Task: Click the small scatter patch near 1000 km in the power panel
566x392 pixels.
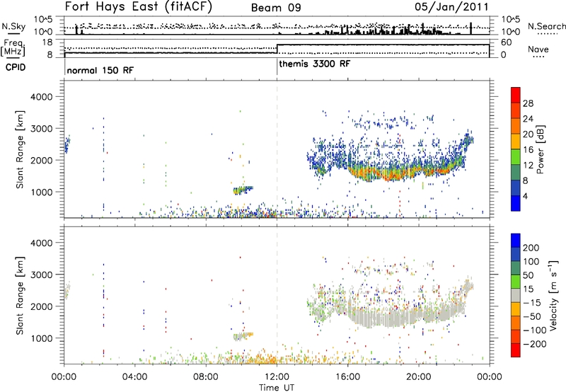Action: (x=243, y=190)
